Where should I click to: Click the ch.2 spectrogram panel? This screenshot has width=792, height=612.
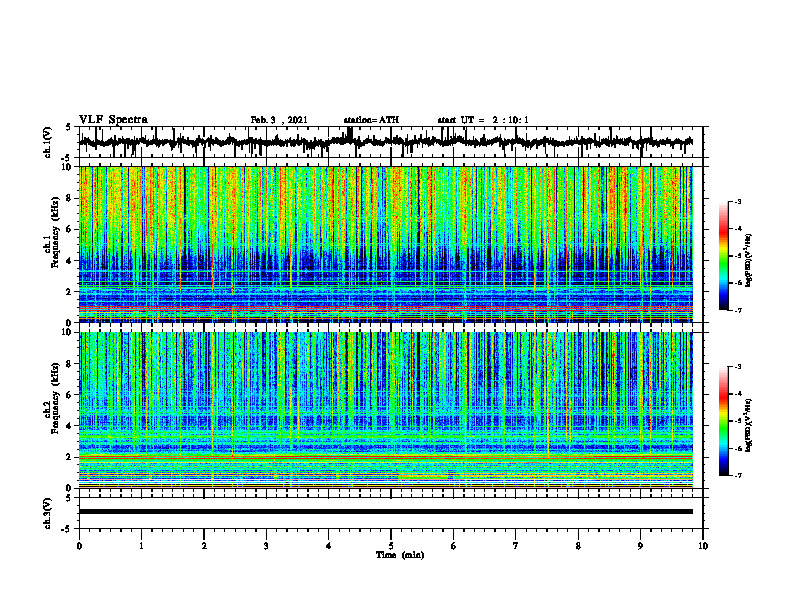click(385, 410)
